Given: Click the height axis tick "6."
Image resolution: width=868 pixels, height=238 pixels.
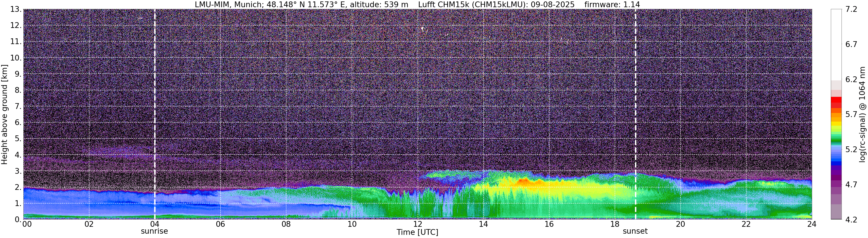Looking at the screenshot, I should click(18, 123).
